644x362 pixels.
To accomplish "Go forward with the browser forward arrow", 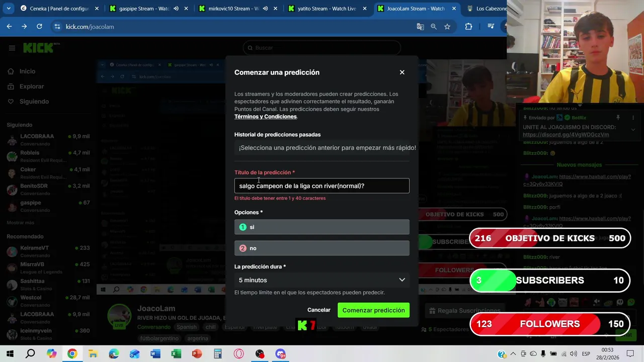I will 24,27.
